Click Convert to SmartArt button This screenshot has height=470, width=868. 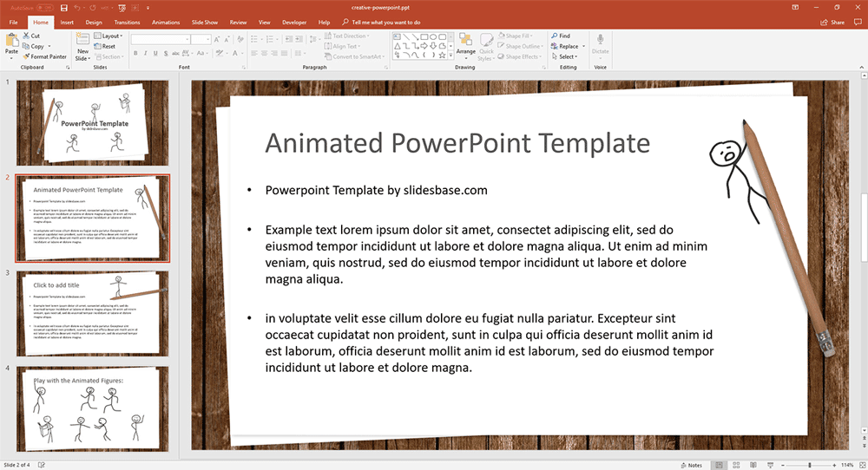coord(354,56)
